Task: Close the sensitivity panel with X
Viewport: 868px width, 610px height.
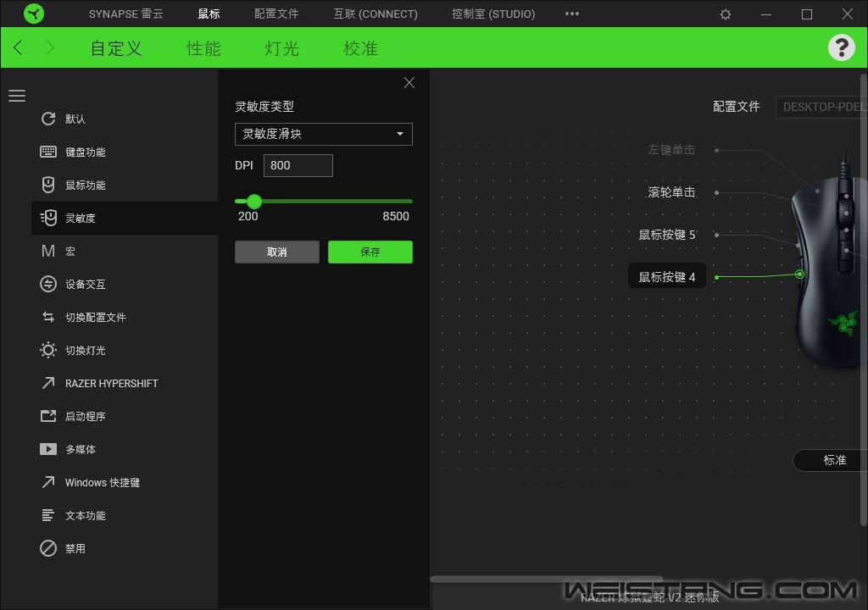Action: click(409, 82)
